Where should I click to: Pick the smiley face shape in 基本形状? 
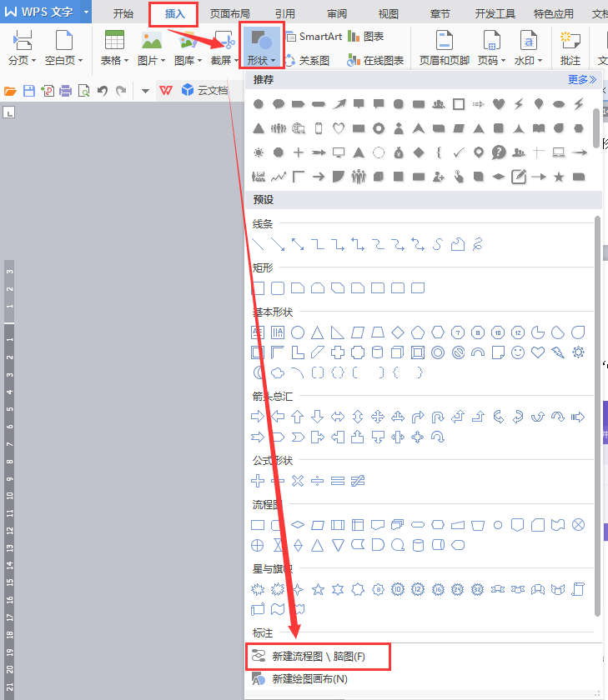518,352
